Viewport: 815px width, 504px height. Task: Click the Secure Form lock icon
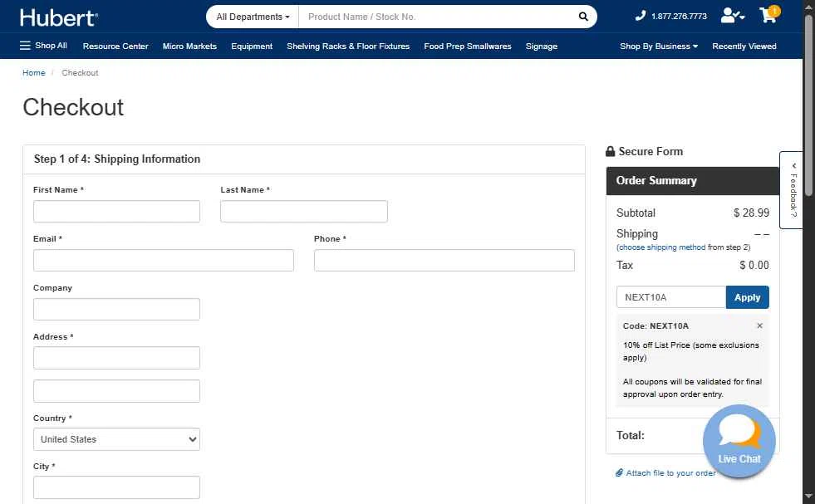click(610, 151)
